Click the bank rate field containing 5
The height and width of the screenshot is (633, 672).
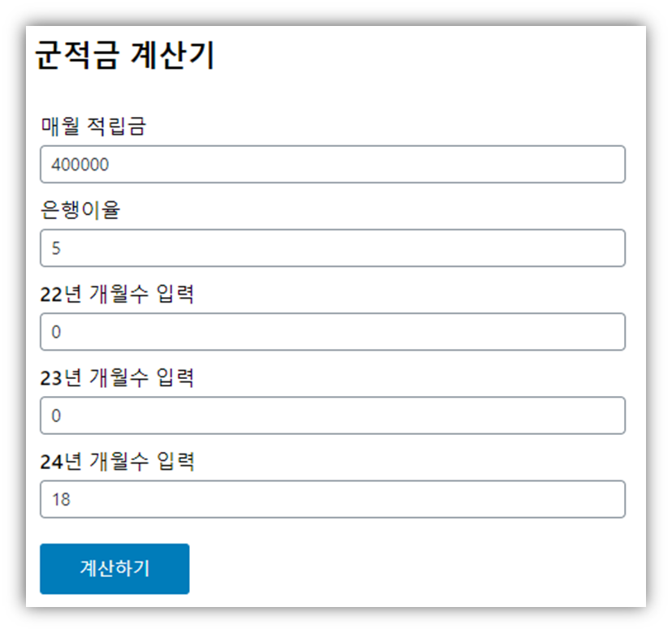pos(333,248)
